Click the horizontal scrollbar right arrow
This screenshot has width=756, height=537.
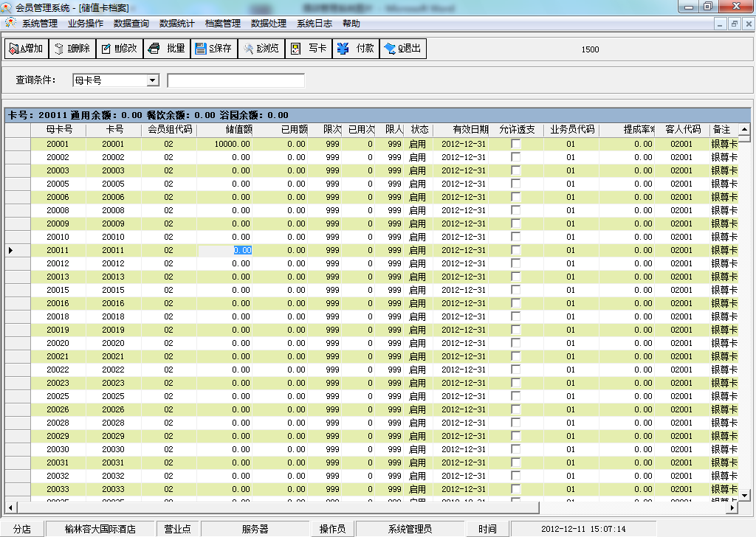click(732, 507)
